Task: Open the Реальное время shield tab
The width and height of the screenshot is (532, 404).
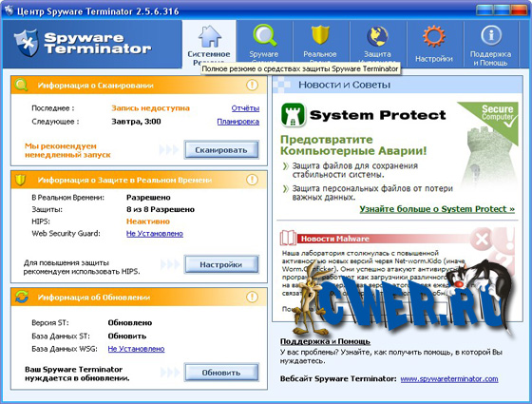Action: 320,44
